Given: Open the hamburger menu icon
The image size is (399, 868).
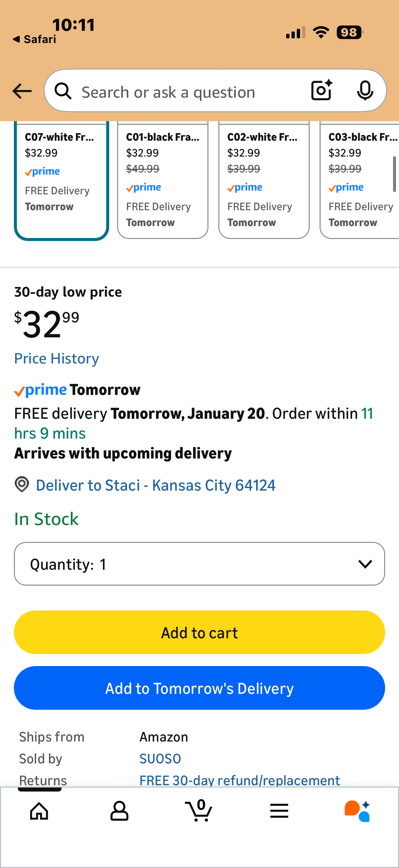Looking at the screenshot, I should (x=279, y=811).
